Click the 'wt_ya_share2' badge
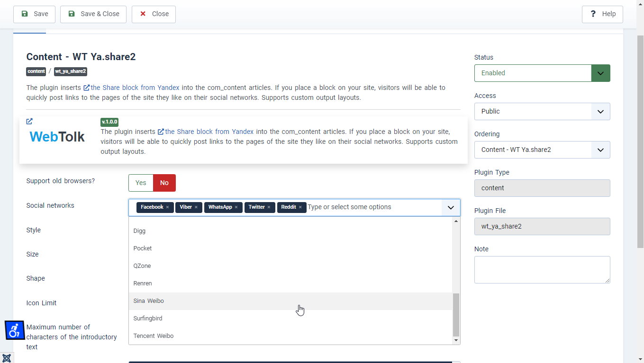The width and height of the screenshot is (644, 363). pyautogui.click(x=71, y=71)
